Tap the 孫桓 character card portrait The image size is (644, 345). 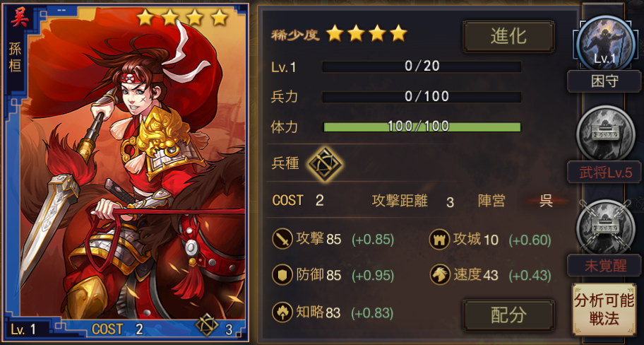(126, 172)
